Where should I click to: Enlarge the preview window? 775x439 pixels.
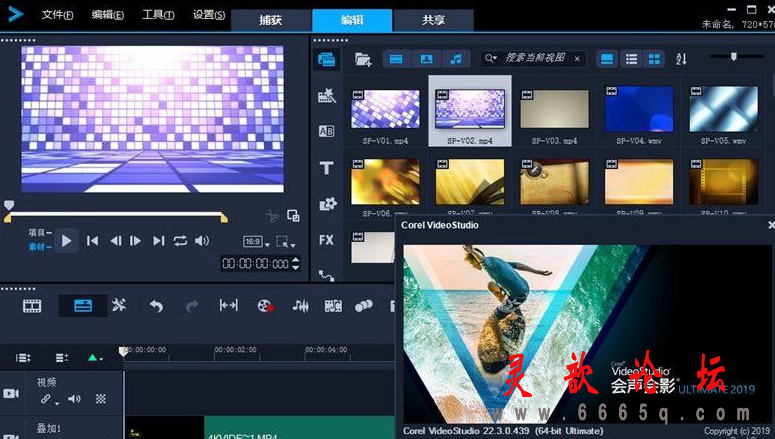click(293, 216)
